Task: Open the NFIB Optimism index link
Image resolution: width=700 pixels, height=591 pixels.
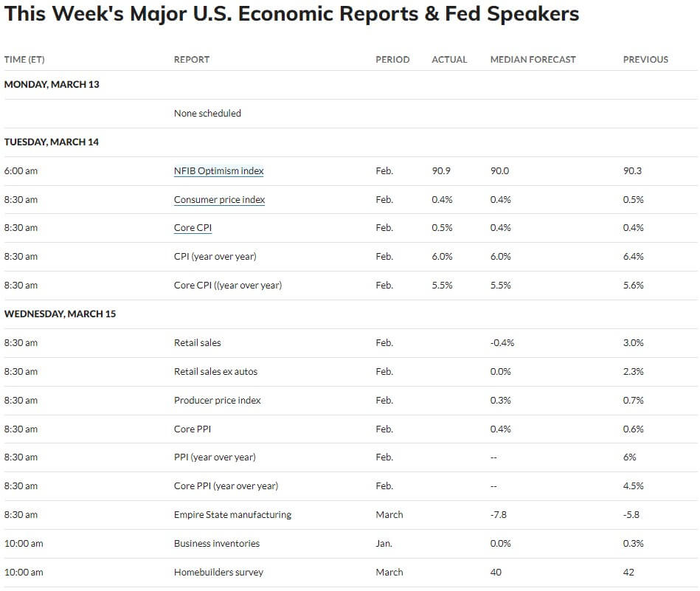Action: pos(219,170)
